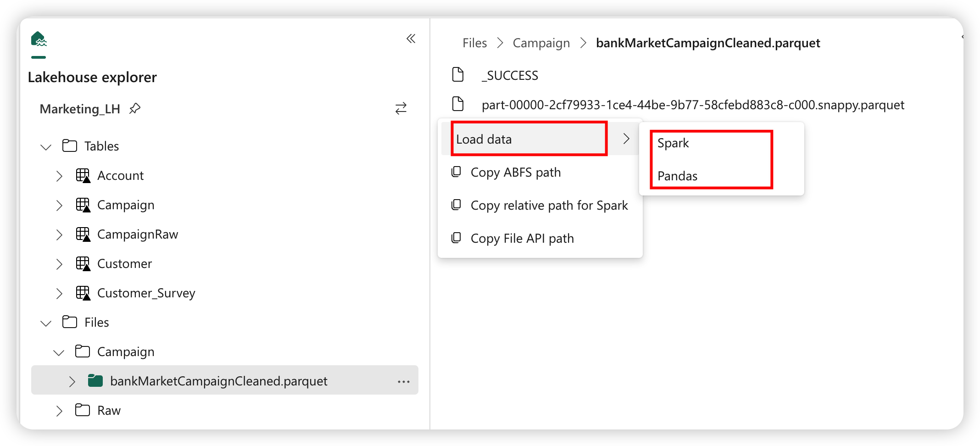Click the CampaignRaw table icon

click(x=83, y=234)
